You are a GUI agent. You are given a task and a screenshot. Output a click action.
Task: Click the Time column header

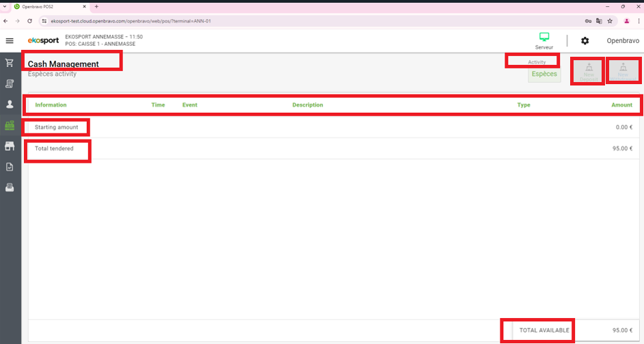pos(158,105)
